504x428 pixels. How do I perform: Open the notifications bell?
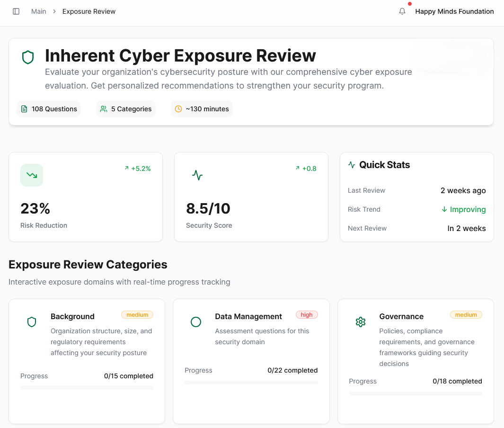(x=402, y=11)
